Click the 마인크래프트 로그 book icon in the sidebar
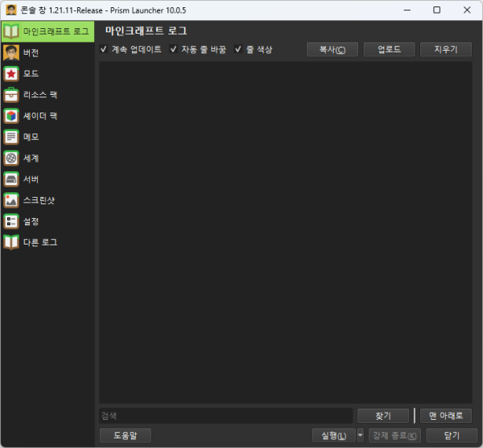The image size is (483, 448). click(x=11, y=31)
